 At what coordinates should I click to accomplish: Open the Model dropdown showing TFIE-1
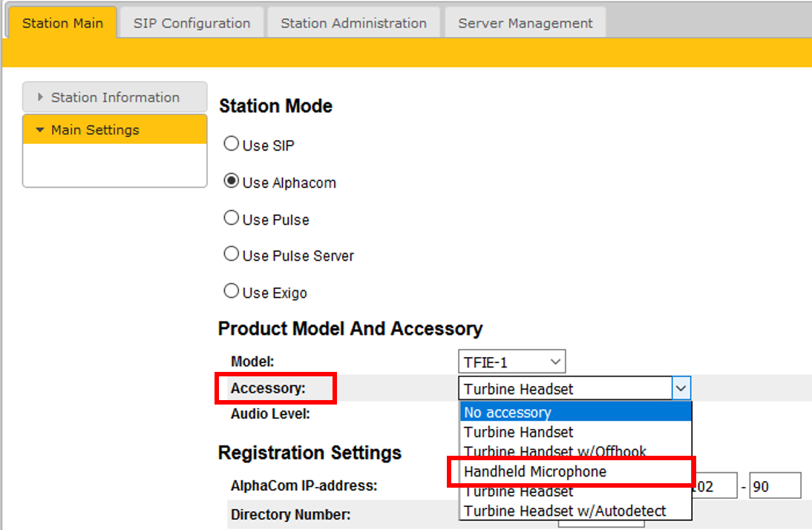tap(511, 362)
